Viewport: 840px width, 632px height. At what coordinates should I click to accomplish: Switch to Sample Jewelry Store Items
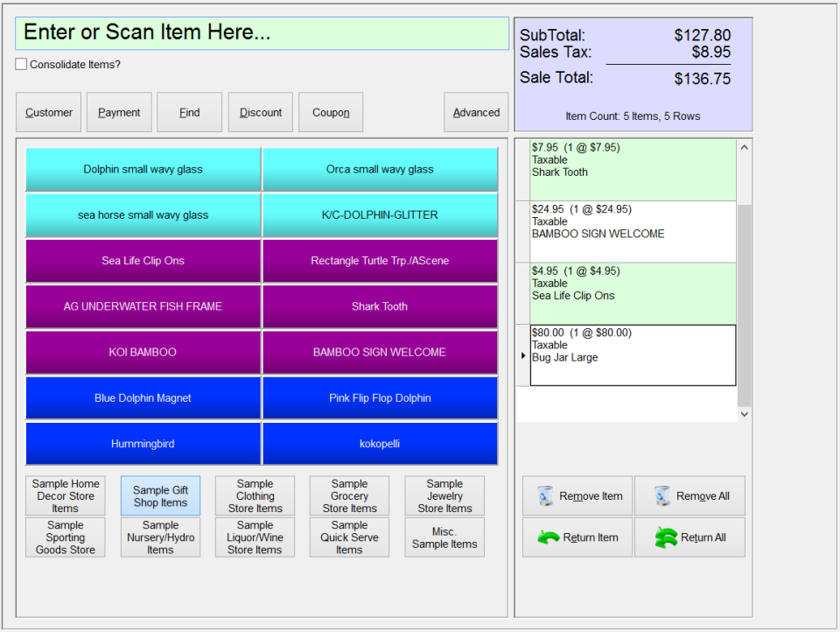(444, 495)
